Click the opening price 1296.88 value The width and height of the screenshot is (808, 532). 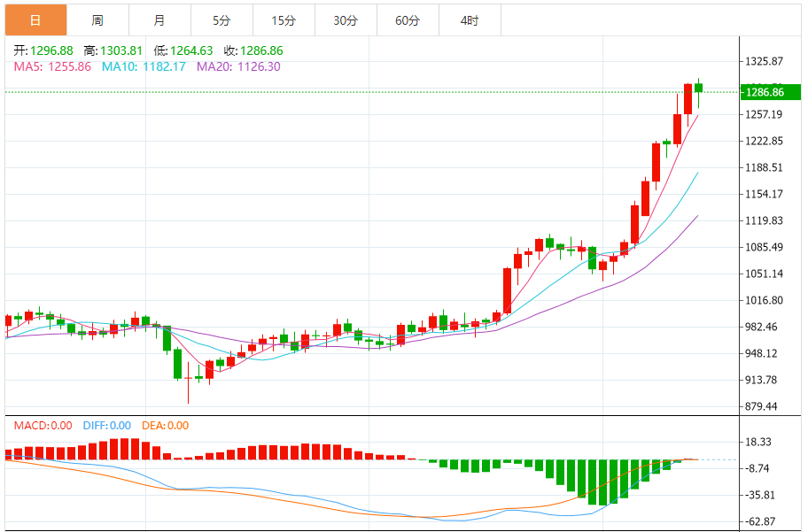coord(51,50)
